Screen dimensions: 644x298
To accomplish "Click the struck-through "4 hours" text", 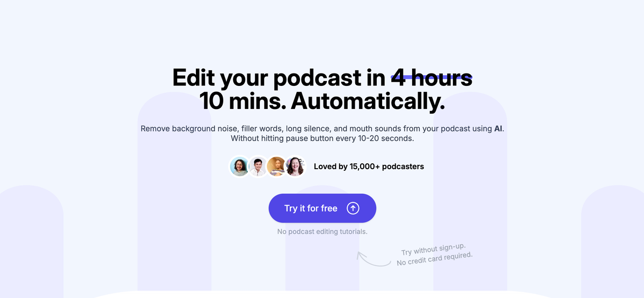I will click(431, 78).
